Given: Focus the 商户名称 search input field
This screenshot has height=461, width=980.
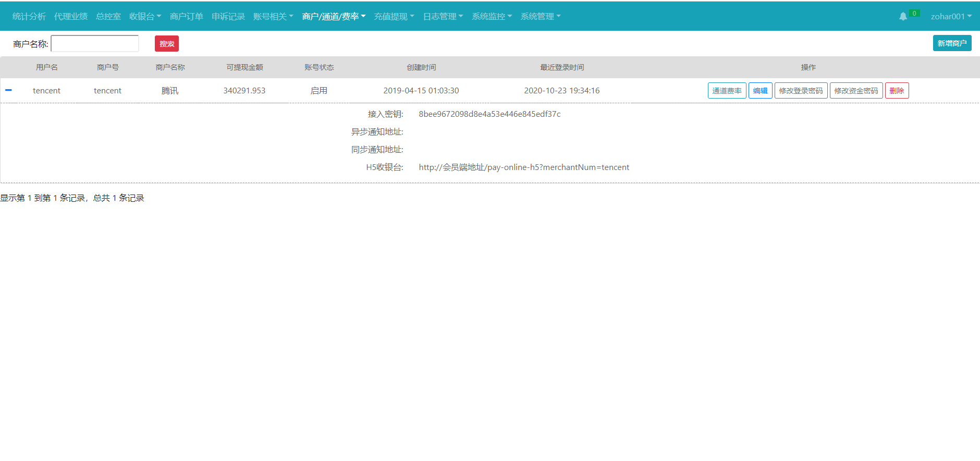Looking at the screenshot, I should click(95, 44).
